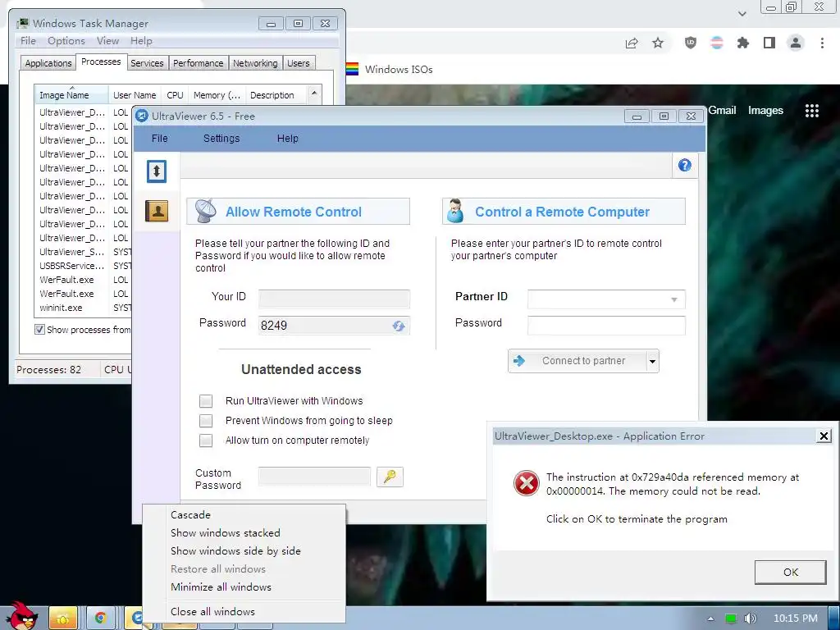Screen dimensions: 840x630
Task: Click the Partner password input field
Action: coord(606,326)
